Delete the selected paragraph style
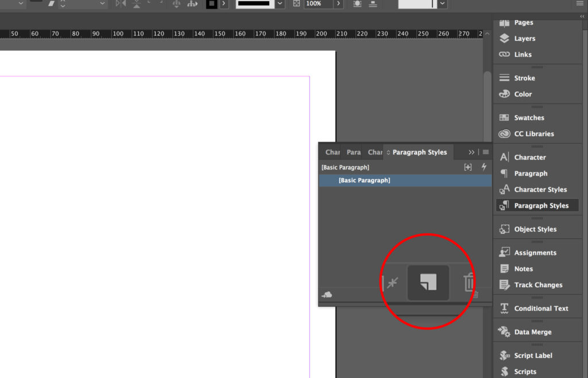This screenshot has width=588, height=378. pyautogui.click(x=469, y=282)
